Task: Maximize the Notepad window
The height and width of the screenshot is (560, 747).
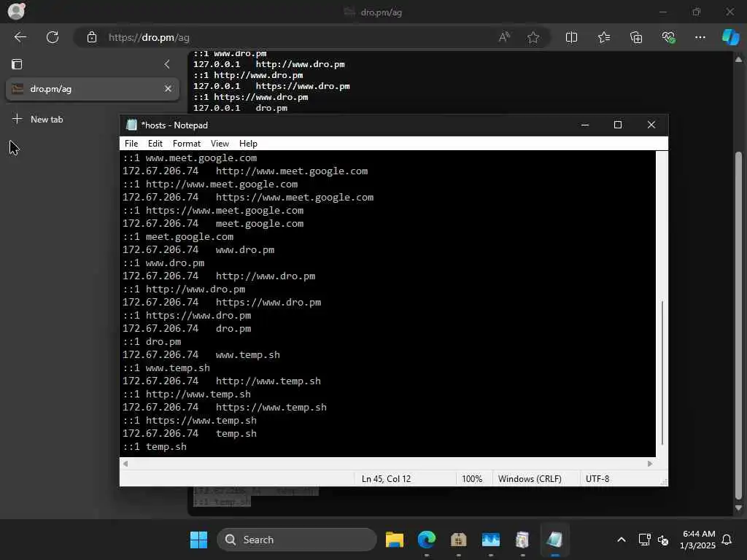Action: click(x=618, y=125)
